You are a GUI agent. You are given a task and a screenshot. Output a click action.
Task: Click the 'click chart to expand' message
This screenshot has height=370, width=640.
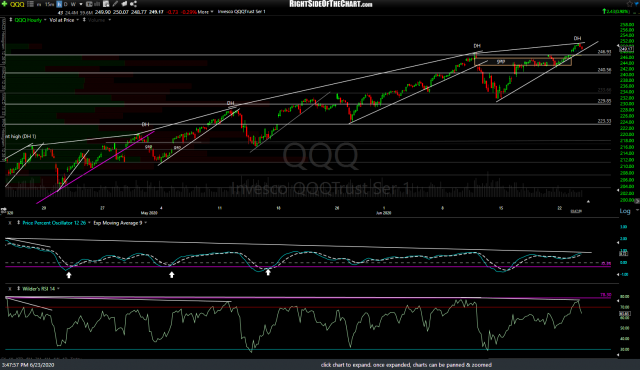tap(406, 365)
